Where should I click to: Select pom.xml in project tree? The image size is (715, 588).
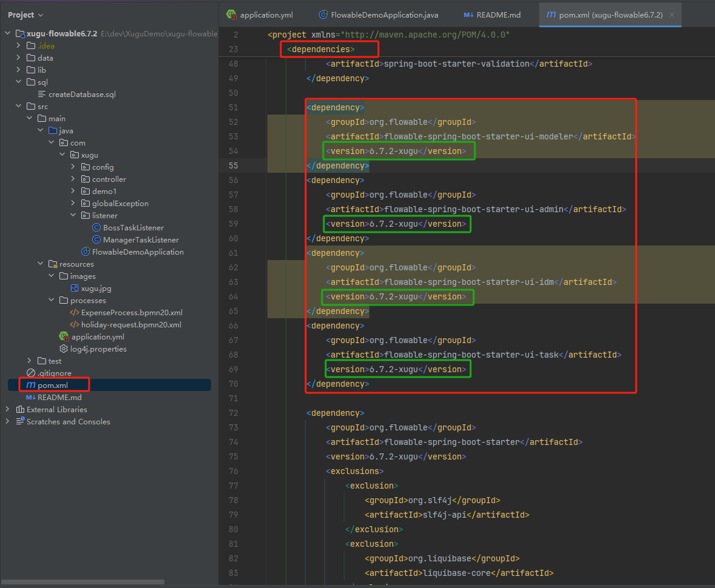point(52,385)
